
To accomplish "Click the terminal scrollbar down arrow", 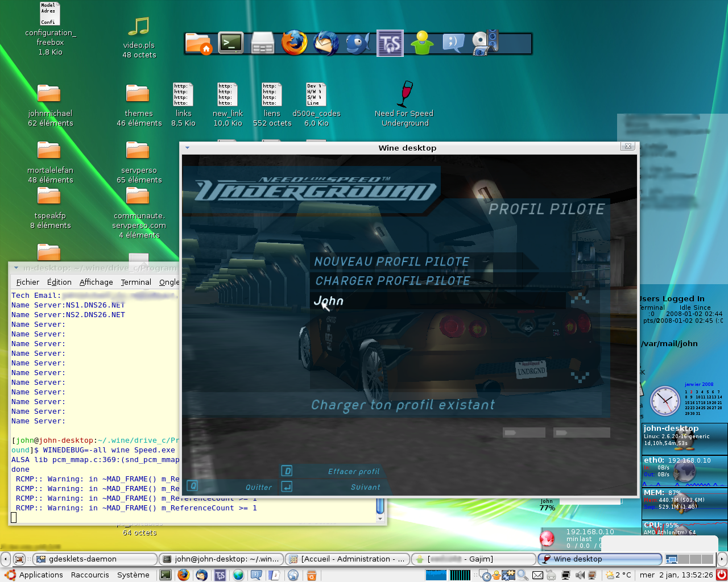I will tap(380, 518).
